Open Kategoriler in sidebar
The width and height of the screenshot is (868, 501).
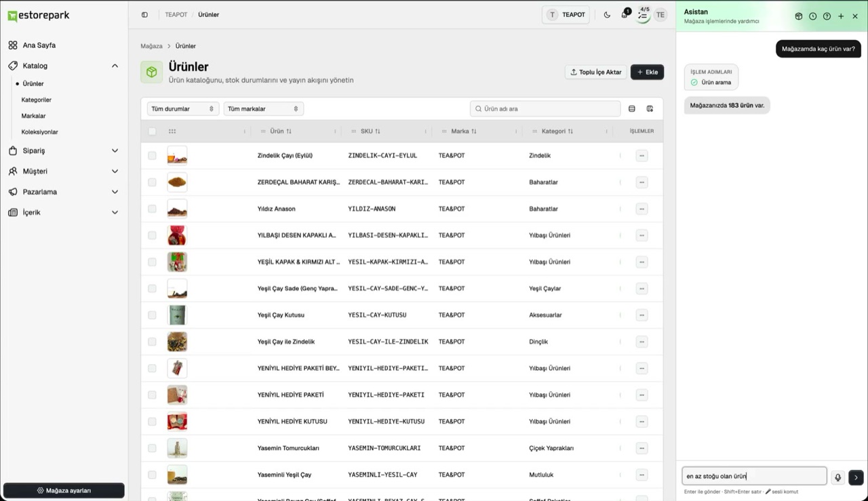point(37,100)
